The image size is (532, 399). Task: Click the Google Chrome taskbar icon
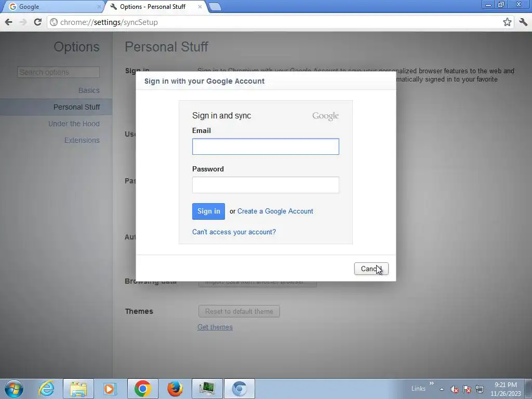click(142, 389)
